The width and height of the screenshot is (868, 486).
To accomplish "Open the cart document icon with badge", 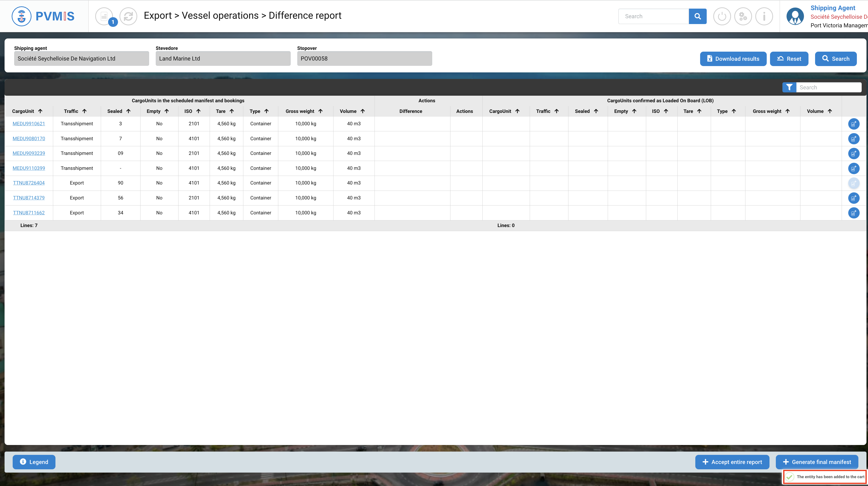I will [104, 16].
